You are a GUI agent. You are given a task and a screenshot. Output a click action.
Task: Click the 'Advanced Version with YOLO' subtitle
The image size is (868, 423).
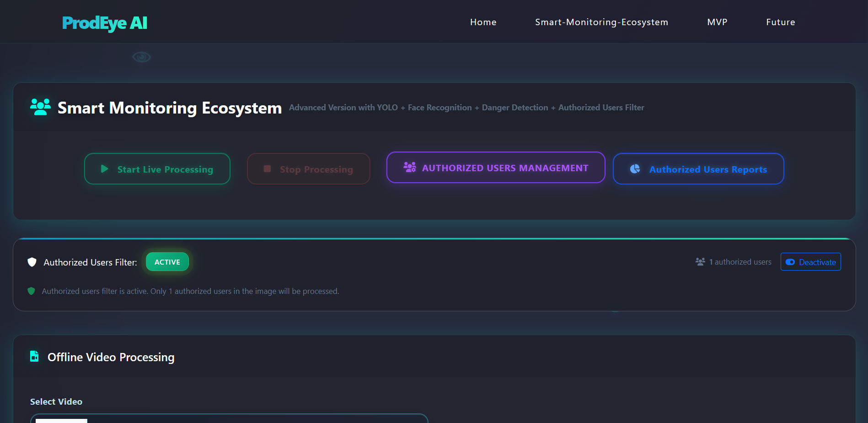point(466,108)
